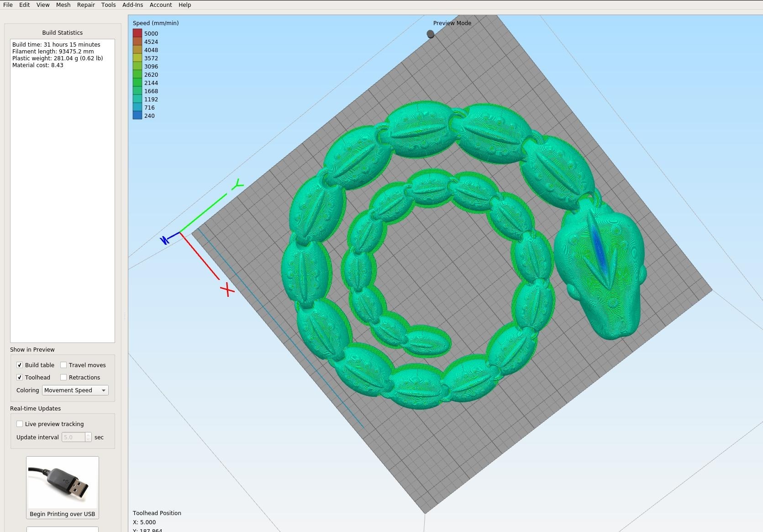This screenshot has height=532, width=763.
Task: Open the Add-Ins menu
Action: (132, 5)
